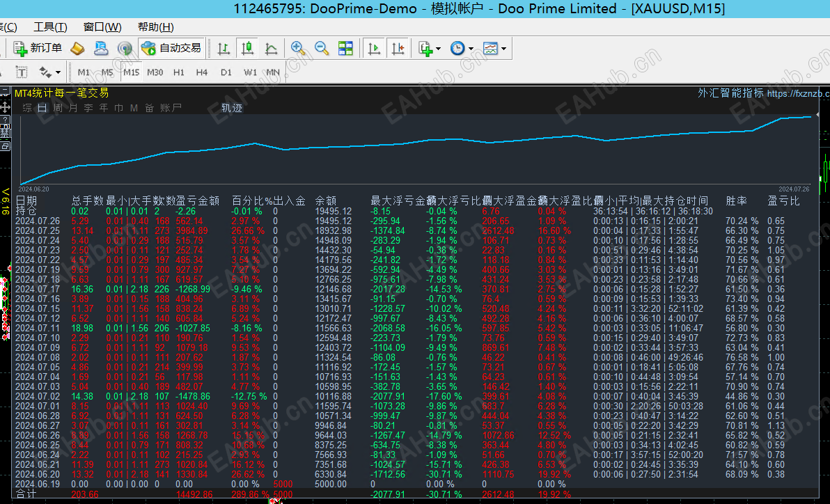This screenshot has height=504, width=830.
Task: Expand the templates dropdown arrow
Action: click(x=503, y=49)
